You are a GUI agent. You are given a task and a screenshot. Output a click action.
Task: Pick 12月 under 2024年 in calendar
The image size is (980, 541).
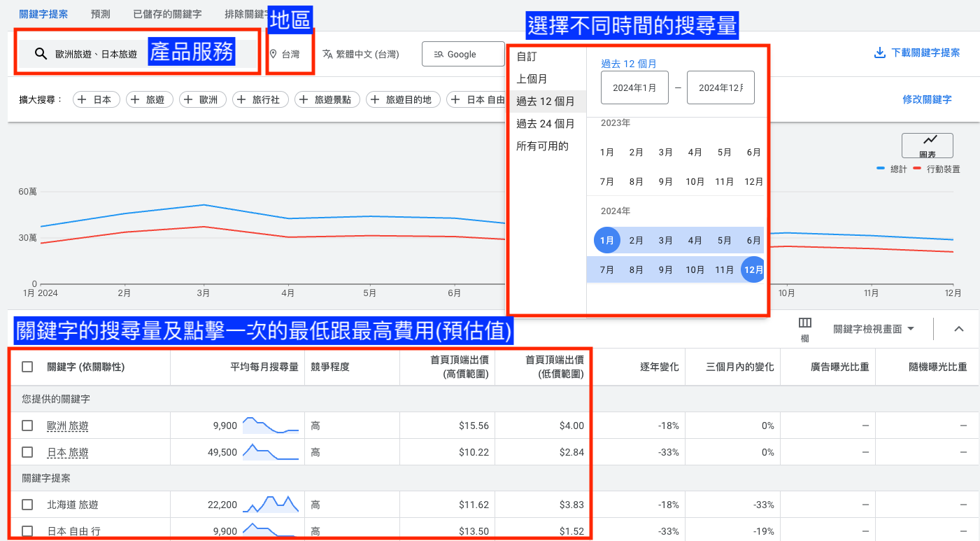pos(753,269)
